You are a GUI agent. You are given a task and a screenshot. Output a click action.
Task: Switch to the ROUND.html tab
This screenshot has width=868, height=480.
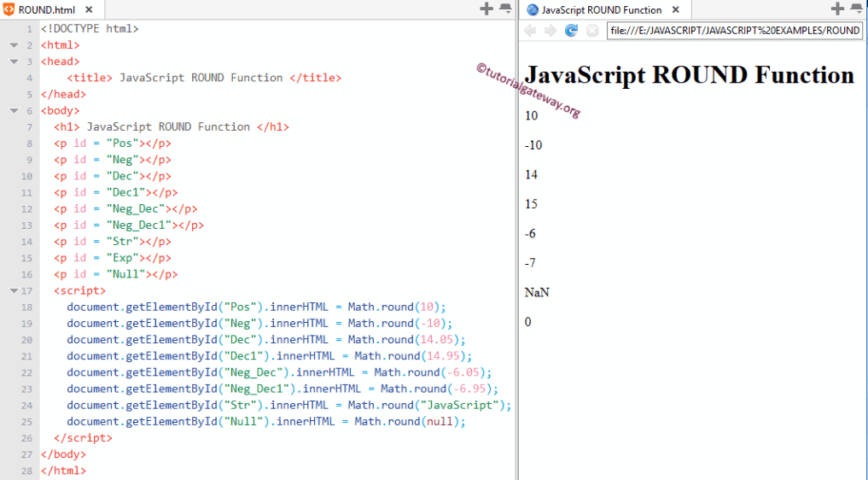46,10
